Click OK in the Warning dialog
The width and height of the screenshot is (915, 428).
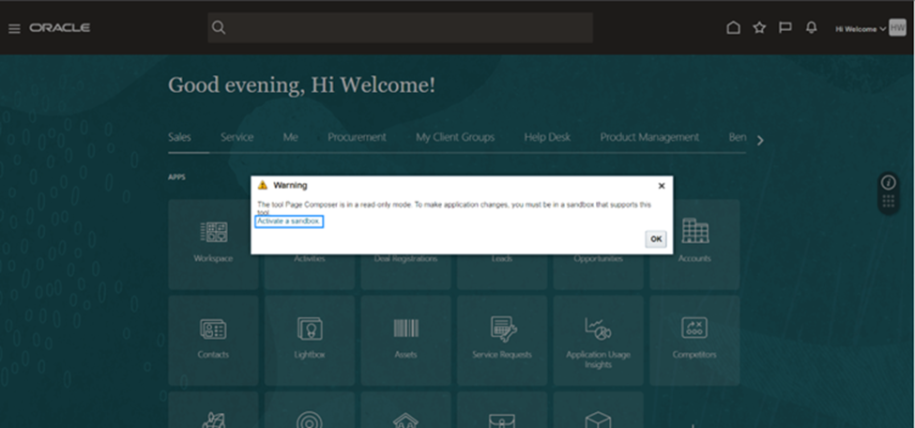655,239
